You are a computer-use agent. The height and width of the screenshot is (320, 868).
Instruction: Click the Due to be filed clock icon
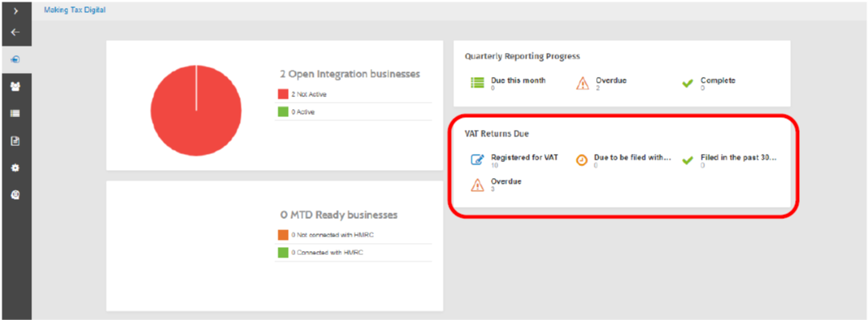coord(582,160)
